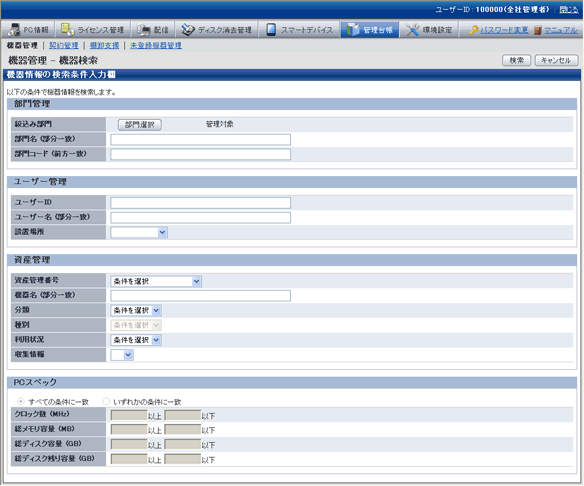The height and width of the screenshot is (486, 584).
Task: Click the 配信 distribution icon
Action: (x=143, y=29)
